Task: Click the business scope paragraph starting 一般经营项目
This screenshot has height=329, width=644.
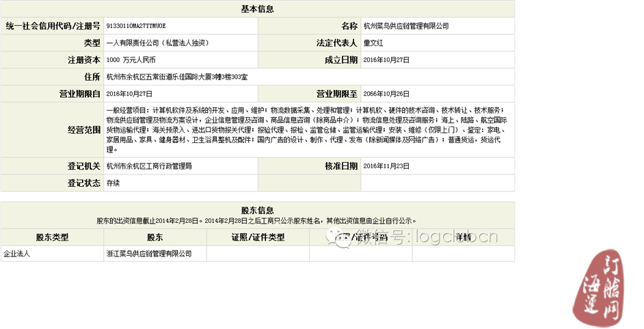Action: tap(306, 130)
